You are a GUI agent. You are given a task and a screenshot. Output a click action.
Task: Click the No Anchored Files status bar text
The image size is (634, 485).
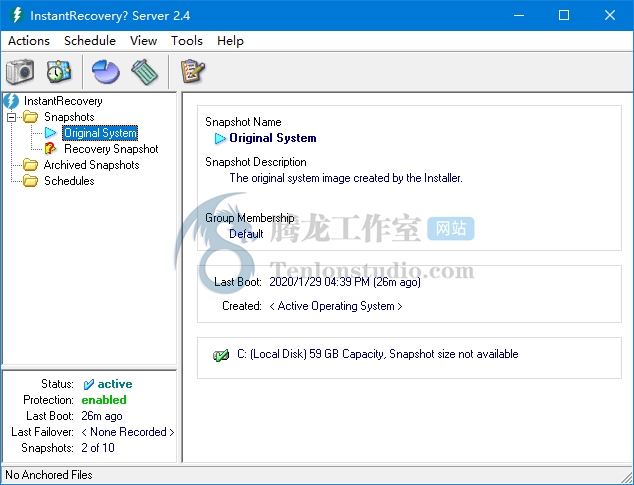(49, 475)
